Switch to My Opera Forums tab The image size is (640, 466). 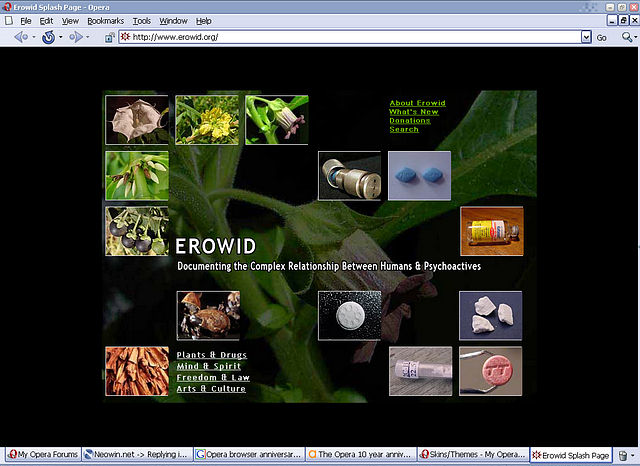tap(43, 454)
